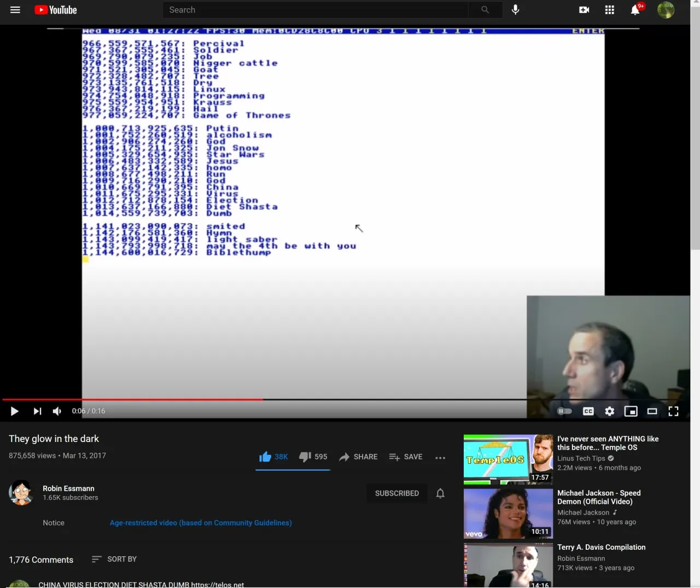Play the video
The width and height of the screenshot is (700, 588).
(15, 411)
